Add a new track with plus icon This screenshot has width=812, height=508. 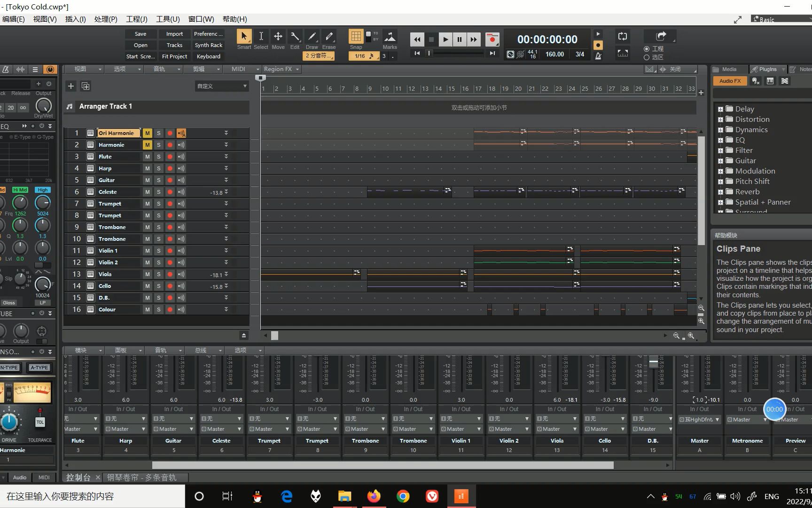71,86
